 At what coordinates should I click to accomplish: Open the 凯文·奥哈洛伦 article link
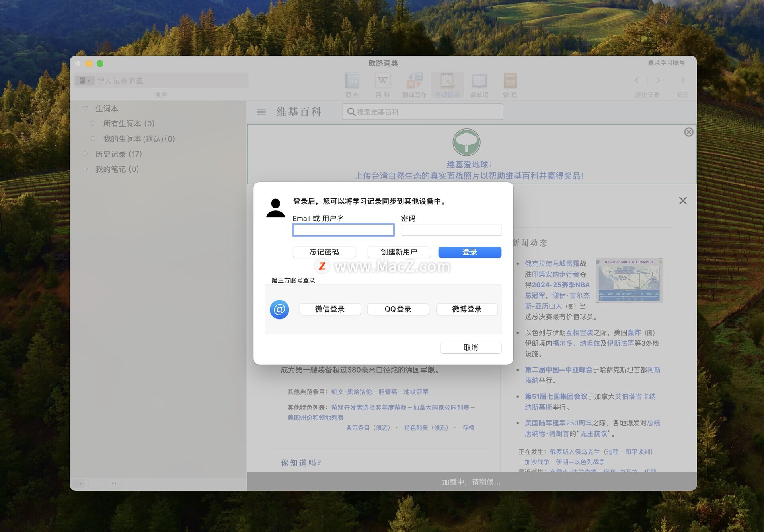(351, 392)
